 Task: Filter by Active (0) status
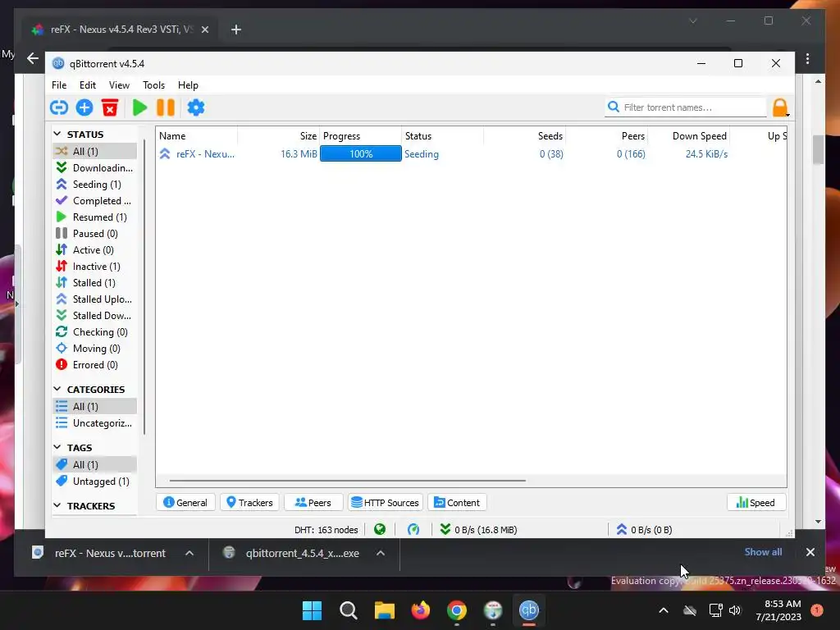click(x=95, y=250)
